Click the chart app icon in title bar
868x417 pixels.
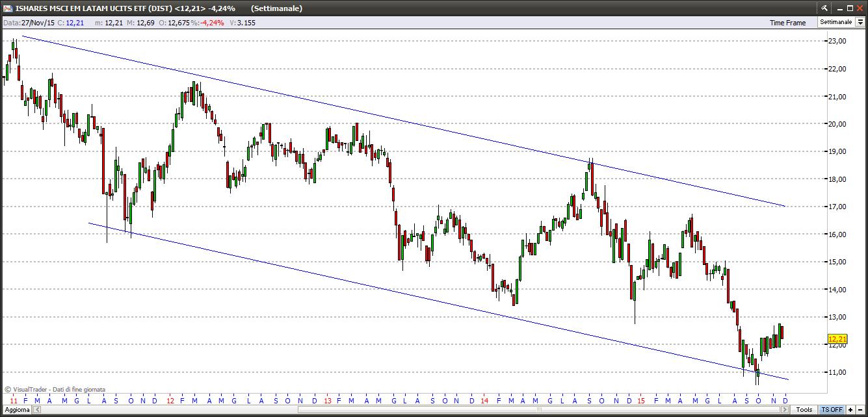tap(8, 8)
